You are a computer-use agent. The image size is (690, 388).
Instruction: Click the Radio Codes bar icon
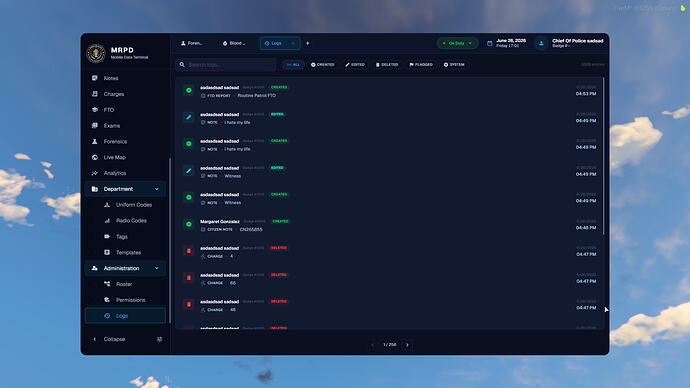[107, 220]
